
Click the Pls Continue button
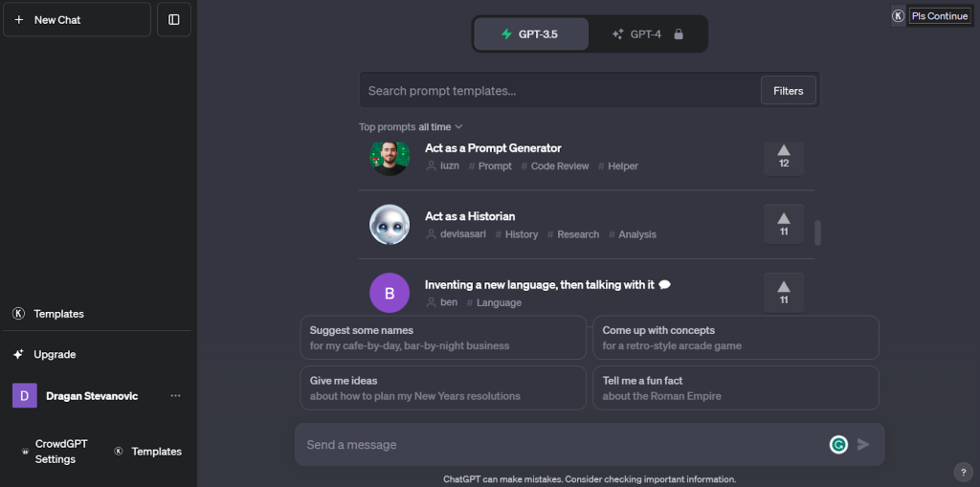[940, 16]
